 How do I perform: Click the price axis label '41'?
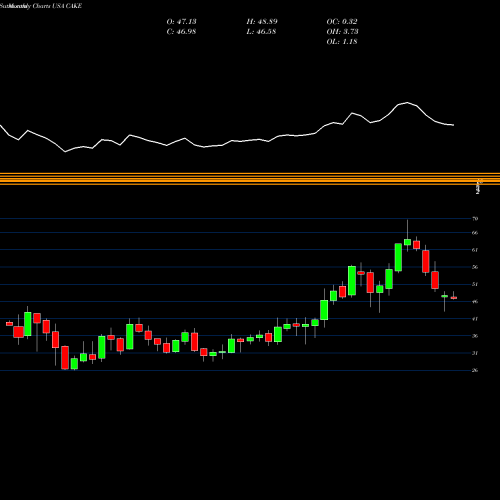(475, 319)
